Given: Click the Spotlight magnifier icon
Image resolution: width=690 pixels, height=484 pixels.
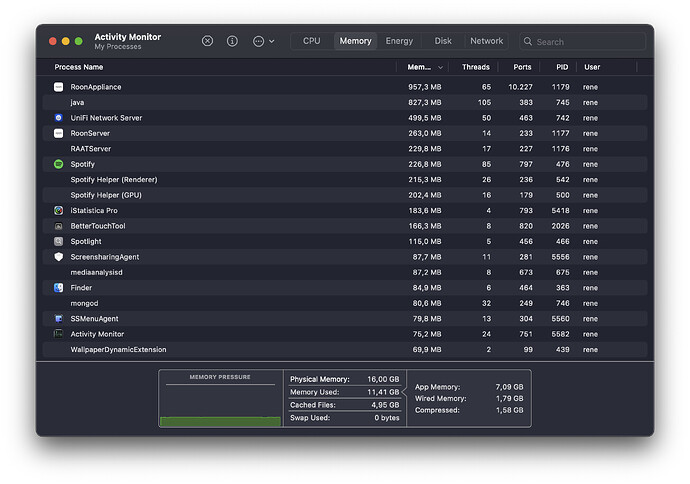Looking at the screenshot, I should tap(59, 242).
